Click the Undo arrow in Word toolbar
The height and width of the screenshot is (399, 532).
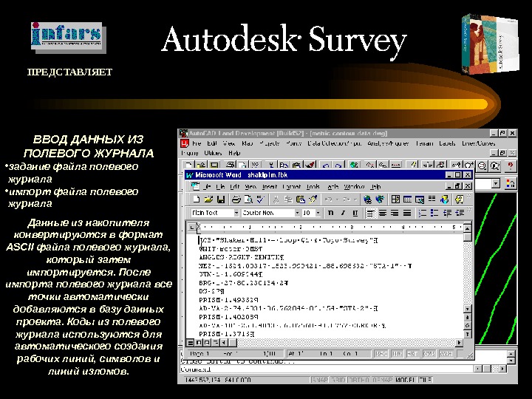tap(328, 199)
